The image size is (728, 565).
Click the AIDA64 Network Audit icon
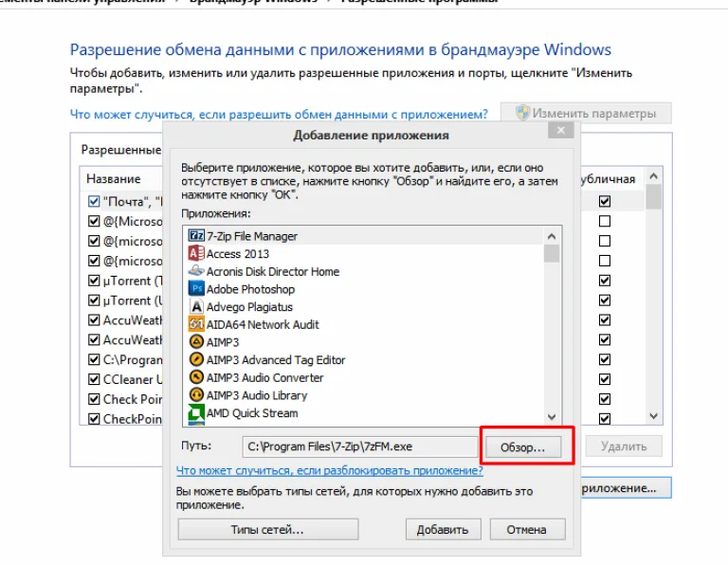point(196,323)
